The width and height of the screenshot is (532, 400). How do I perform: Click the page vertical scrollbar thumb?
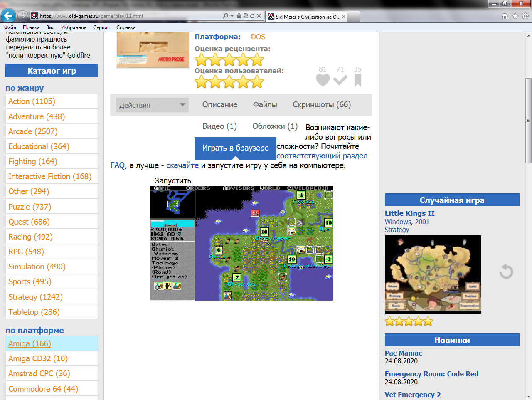tap(528, 121)
